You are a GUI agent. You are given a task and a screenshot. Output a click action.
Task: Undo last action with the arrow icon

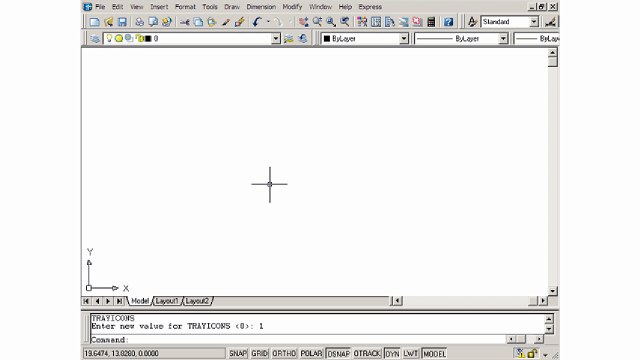click(257, 22)
